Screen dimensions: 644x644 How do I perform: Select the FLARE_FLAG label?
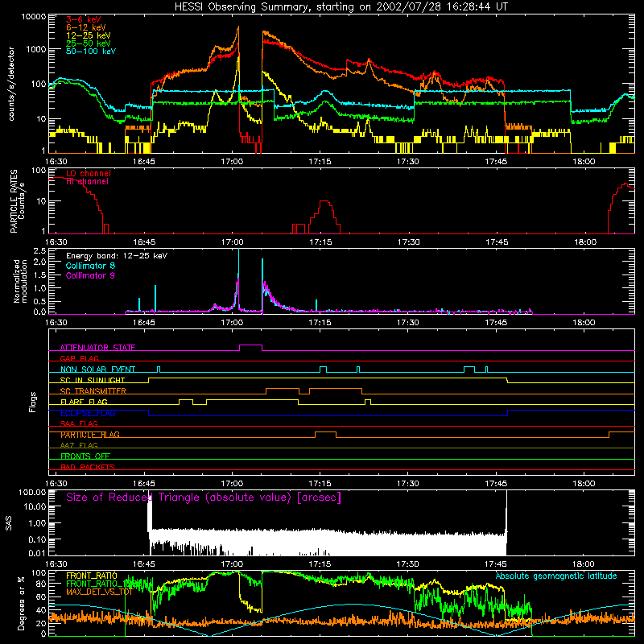pyautogui.click(x=84, y=402)
